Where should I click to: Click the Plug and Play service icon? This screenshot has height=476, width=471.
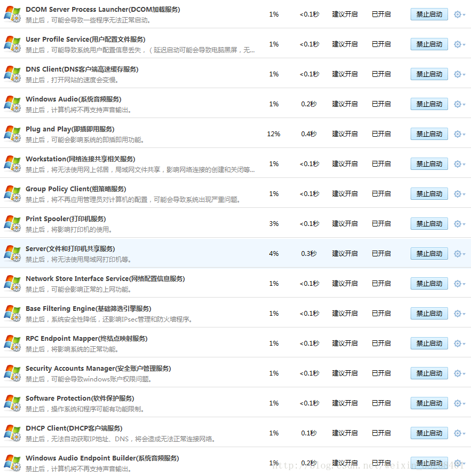[x=12, y=134]
